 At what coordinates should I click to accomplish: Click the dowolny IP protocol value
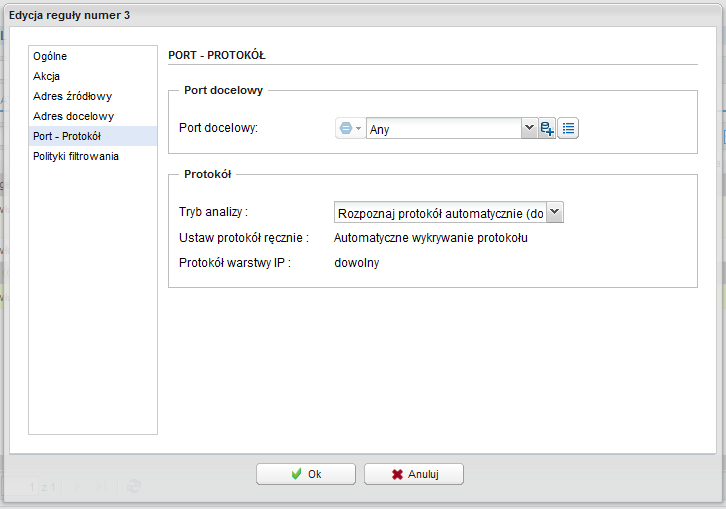pos(357,263)
